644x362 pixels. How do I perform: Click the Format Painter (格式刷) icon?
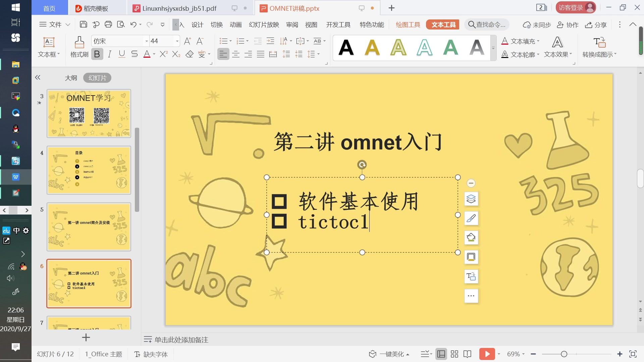click(79, 47)
